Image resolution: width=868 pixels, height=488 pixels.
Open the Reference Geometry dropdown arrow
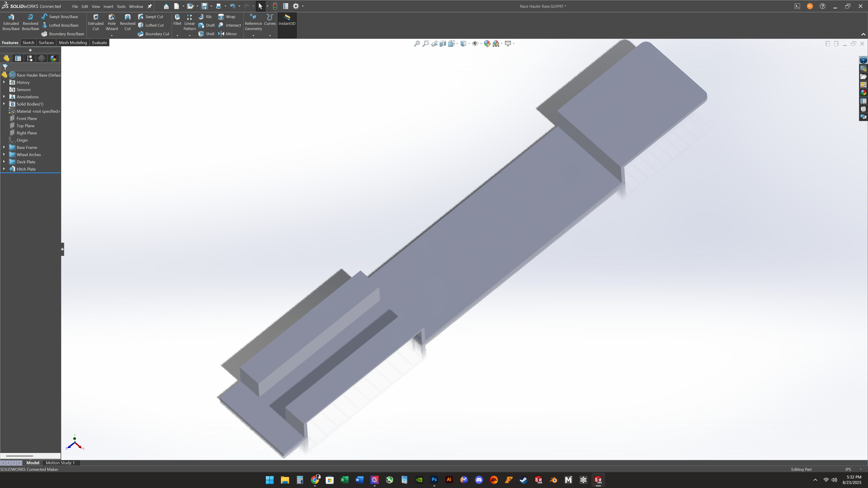pyautogui.click(x=253, y=35)
